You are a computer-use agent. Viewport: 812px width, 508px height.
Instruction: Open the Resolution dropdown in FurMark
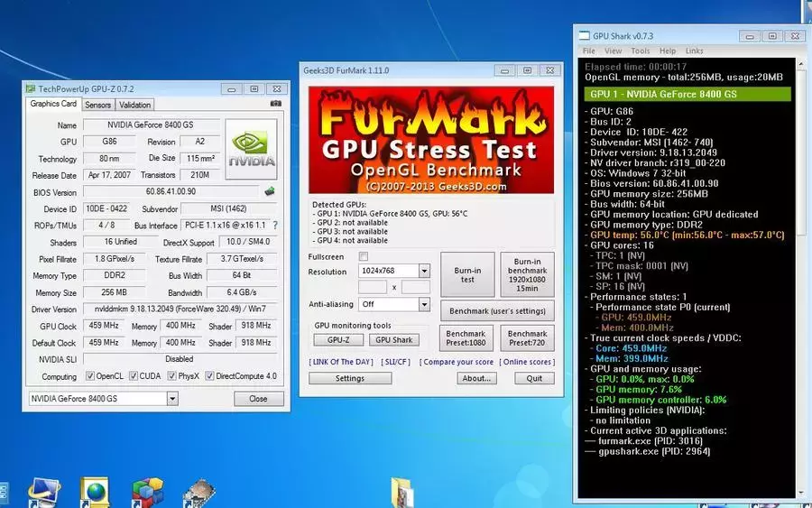click(x=424, y=271)
